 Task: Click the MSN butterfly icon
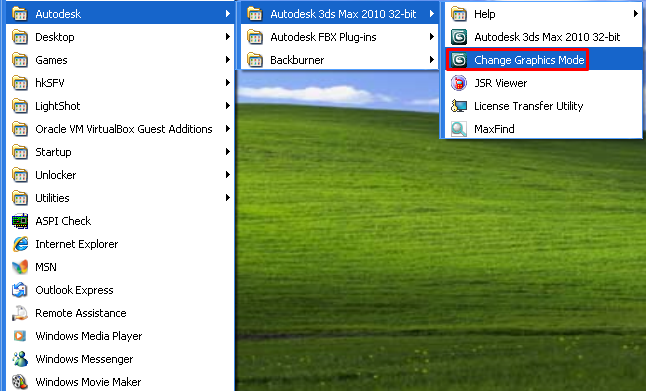20,267
